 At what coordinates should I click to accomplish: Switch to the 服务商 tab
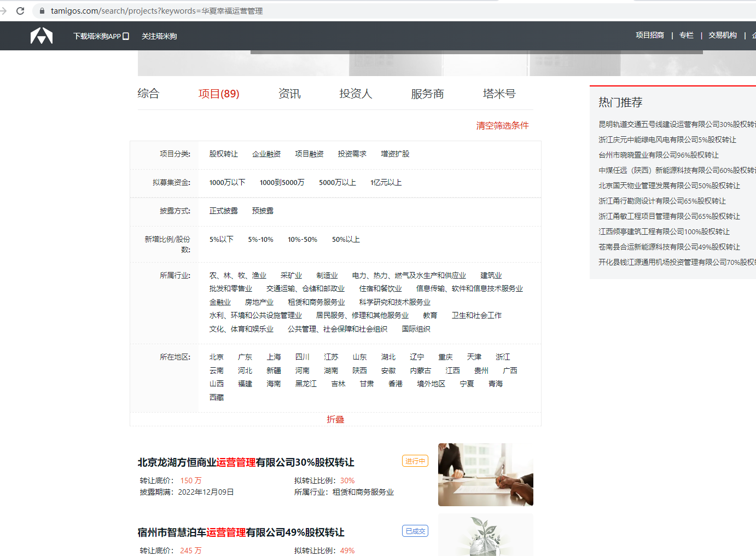(427, 94)
